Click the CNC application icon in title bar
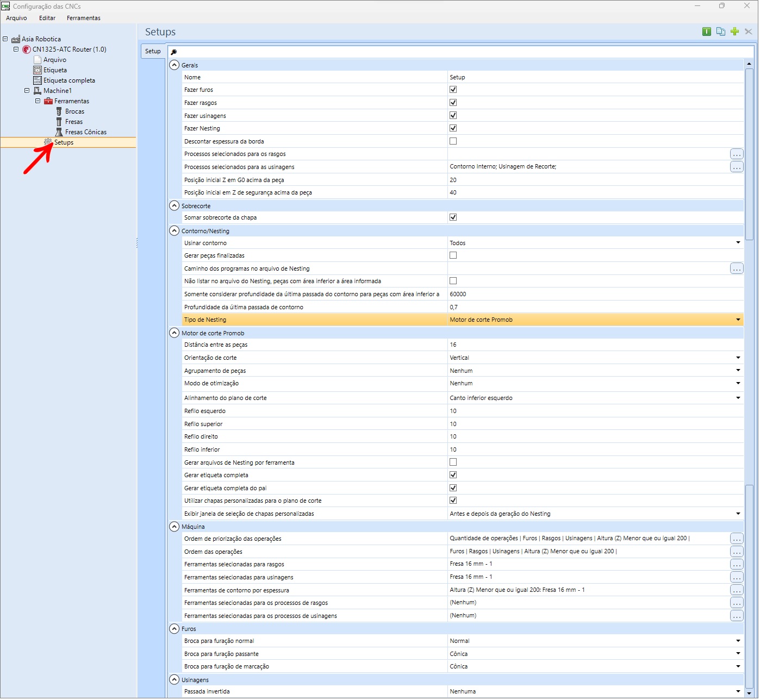 pos(5,6)
